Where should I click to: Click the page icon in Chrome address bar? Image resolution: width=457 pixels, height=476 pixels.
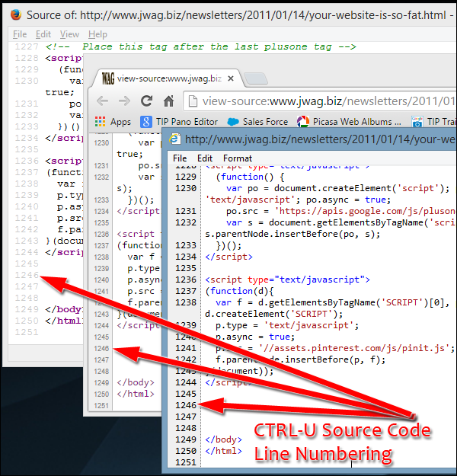click(193, 101)
